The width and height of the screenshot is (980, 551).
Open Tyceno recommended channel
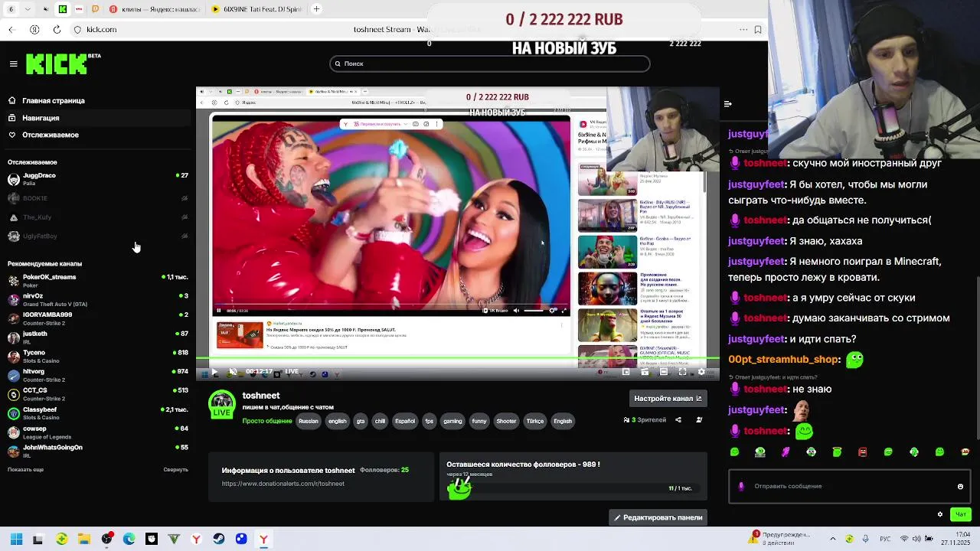click(x=97, y=356)
